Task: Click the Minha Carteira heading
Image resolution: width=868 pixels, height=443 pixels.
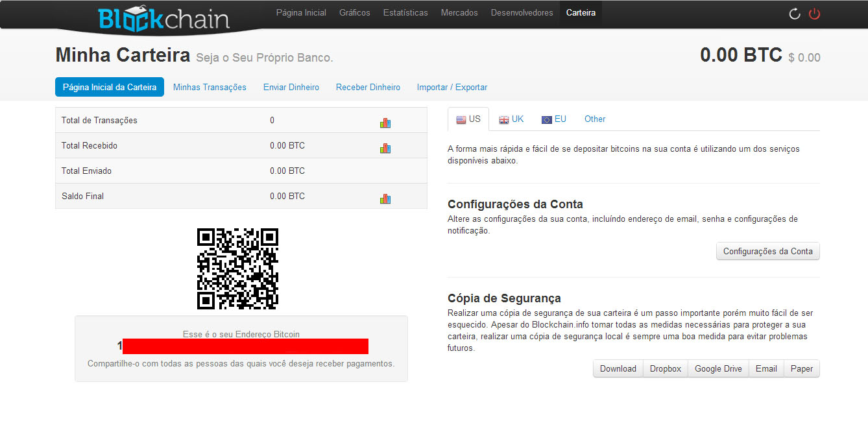Action: tap(123, 55)
